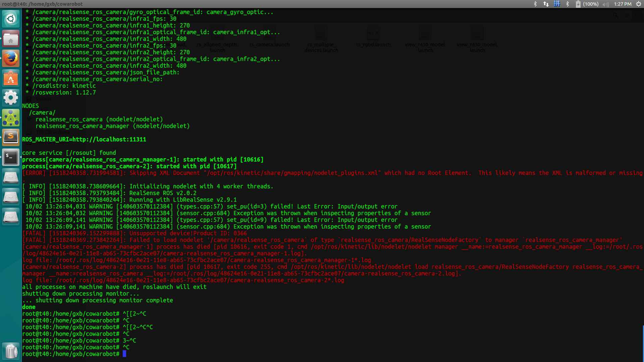Viewport: 644px width, 362px height.
Task: Click 'set_pu(id=9) failed!' warning line
Action: click(x=212, y=220)
